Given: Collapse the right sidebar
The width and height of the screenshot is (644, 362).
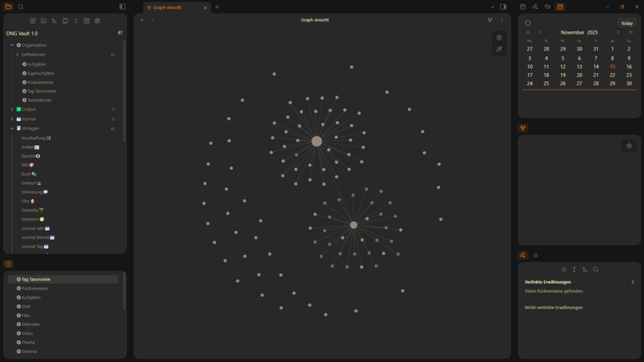Looking at the screenshot, I should (x=504, y=6).
